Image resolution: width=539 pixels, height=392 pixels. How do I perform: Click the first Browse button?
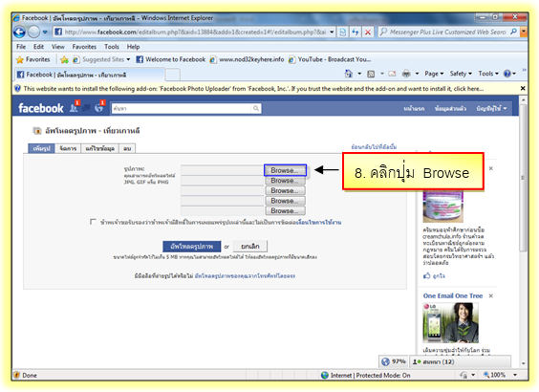click(x=285, y=170)
